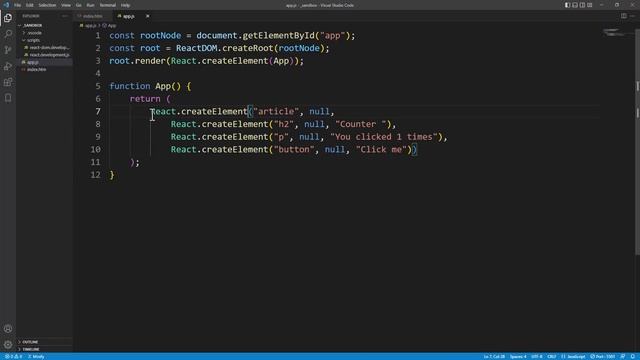This screenshot has height=360, width=640.
Task: Switch to the index.html editor tab
Action: (93, 16)
